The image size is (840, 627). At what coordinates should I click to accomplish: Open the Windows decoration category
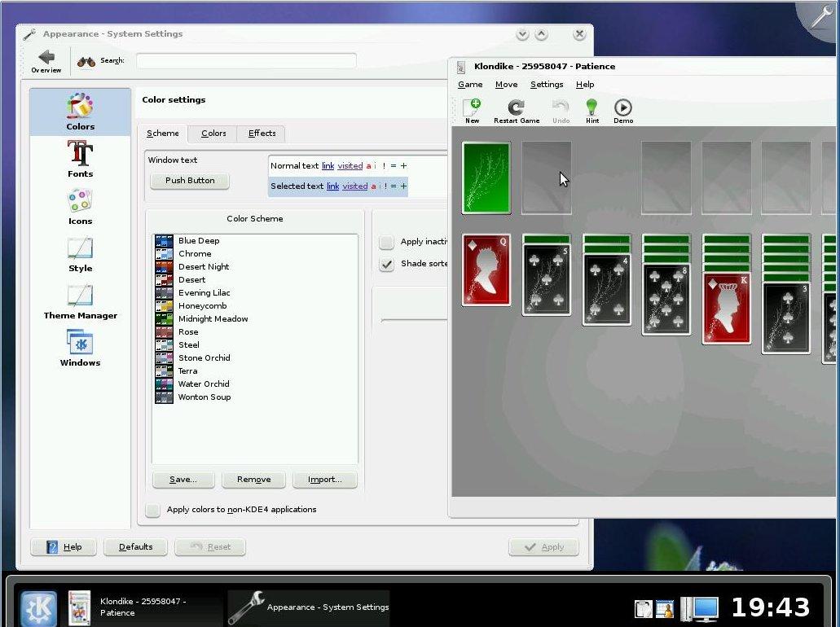81,348
